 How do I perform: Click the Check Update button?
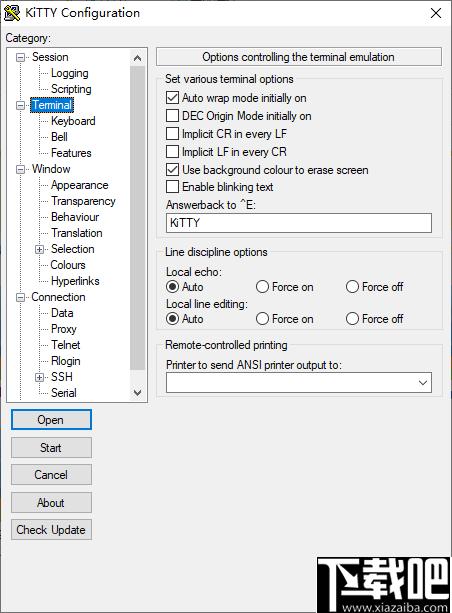[x=51, y=530]
